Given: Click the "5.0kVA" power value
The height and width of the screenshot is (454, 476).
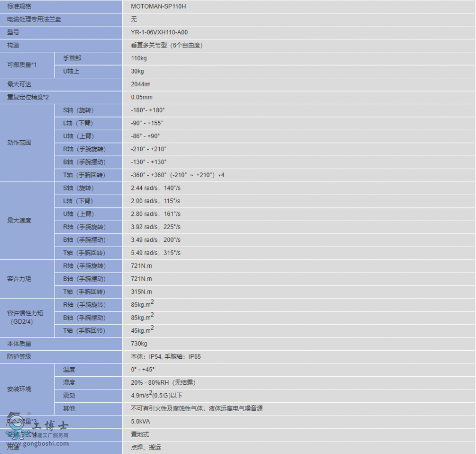Looking at the screenshot, I should 140,422.
